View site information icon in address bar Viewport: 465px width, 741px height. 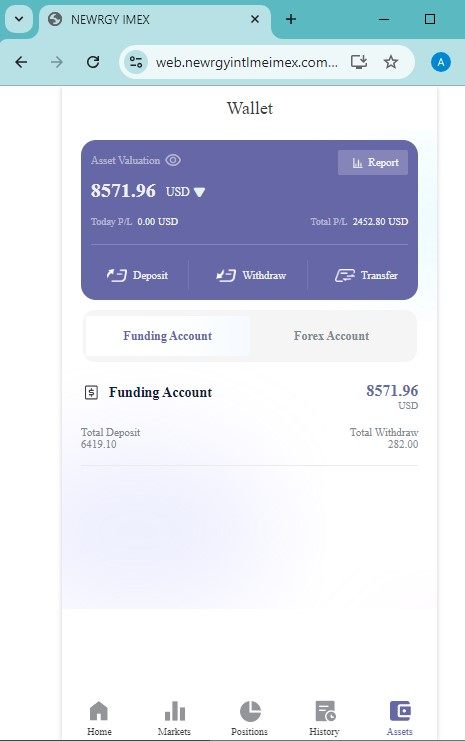136,62
